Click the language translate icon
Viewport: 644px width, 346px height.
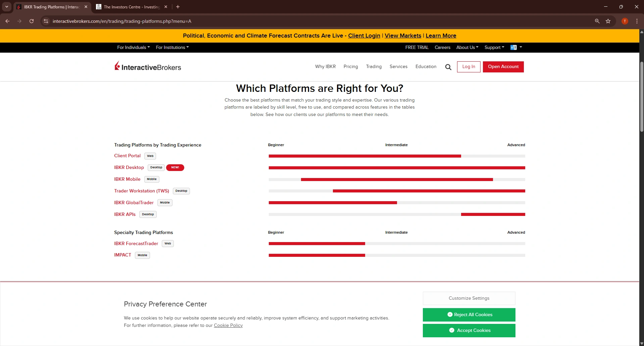tap(513, 48)
